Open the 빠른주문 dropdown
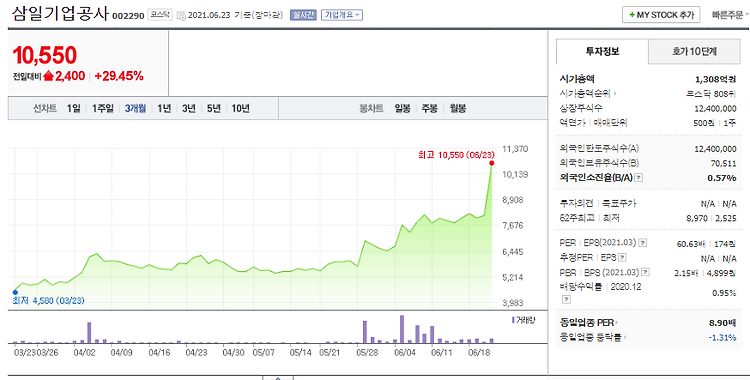 [730, 15]
